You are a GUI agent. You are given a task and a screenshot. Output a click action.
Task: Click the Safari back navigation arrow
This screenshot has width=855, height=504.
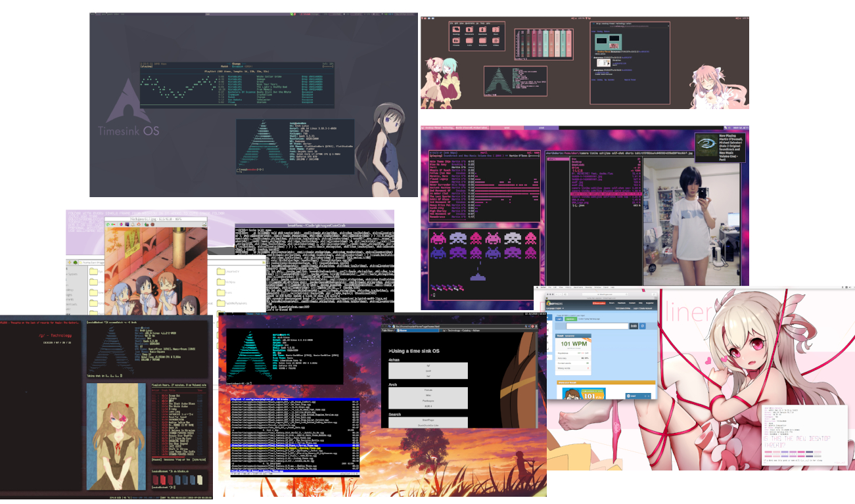click(557, 294)
